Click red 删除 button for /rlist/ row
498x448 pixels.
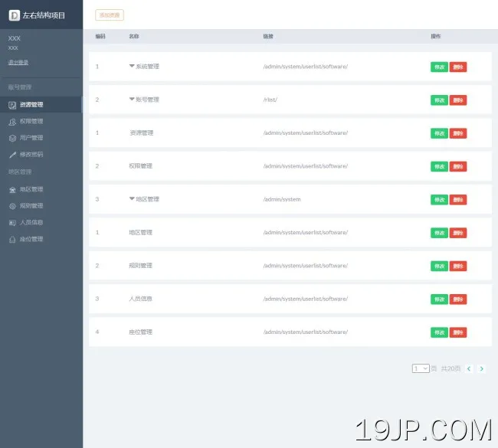coord(458,100)
